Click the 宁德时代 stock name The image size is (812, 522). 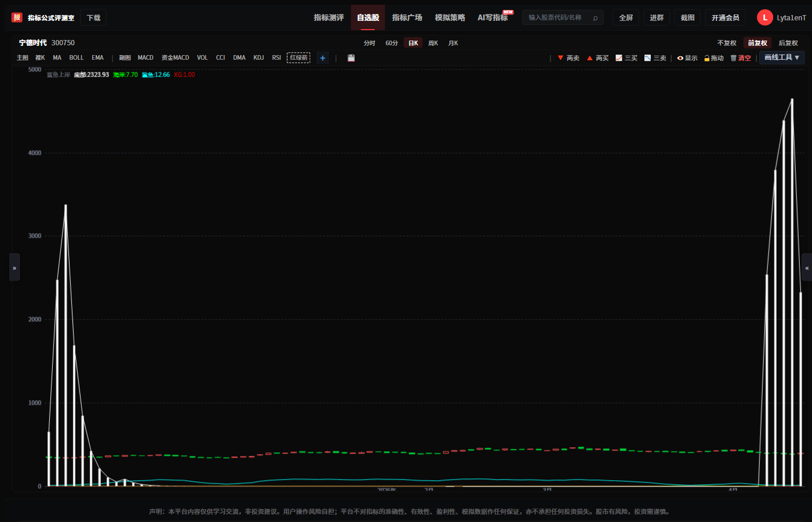[x=32, y=43]
